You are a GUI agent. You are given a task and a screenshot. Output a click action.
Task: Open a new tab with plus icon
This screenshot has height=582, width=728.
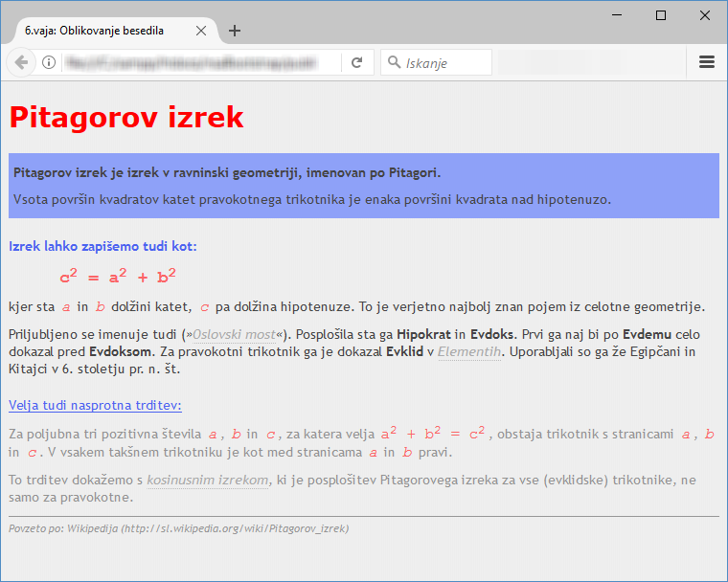235,31
